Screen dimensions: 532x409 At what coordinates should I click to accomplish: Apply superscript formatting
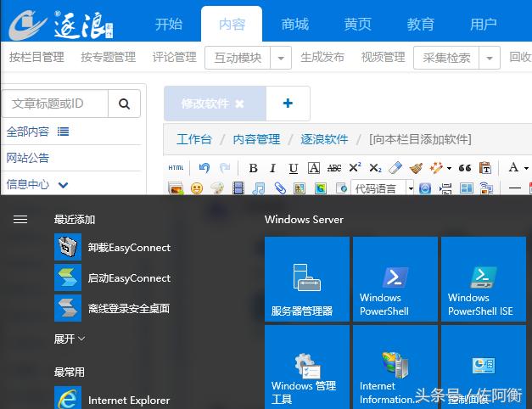coord(355,167)
